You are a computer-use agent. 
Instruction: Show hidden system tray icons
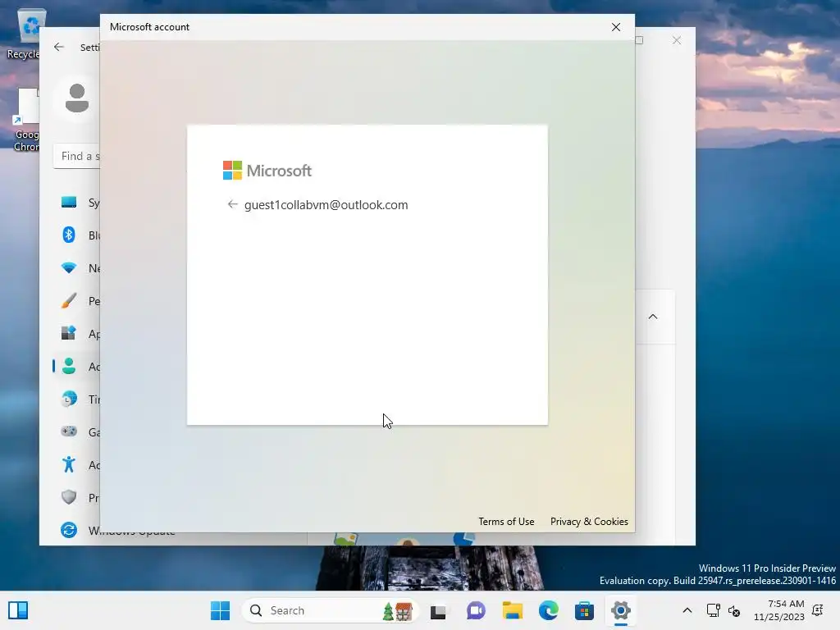click(x=687, y=610)
